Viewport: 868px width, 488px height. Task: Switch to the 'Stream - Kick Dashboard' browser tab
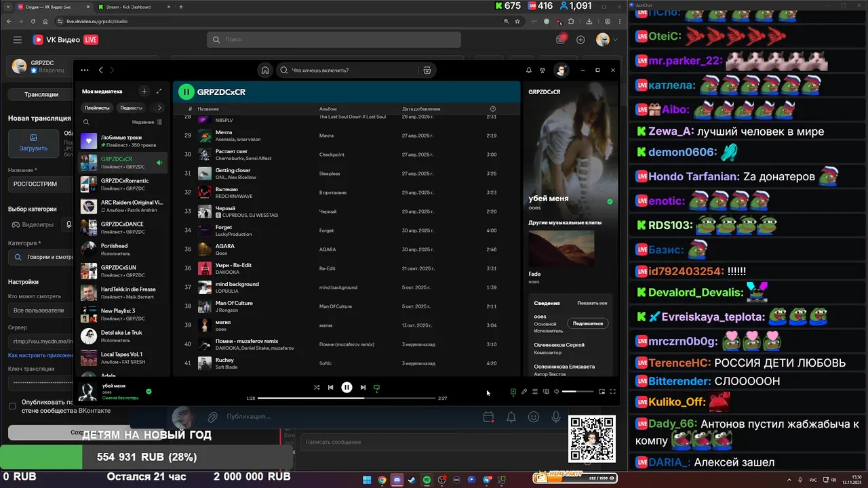click(x=134, y=7)
